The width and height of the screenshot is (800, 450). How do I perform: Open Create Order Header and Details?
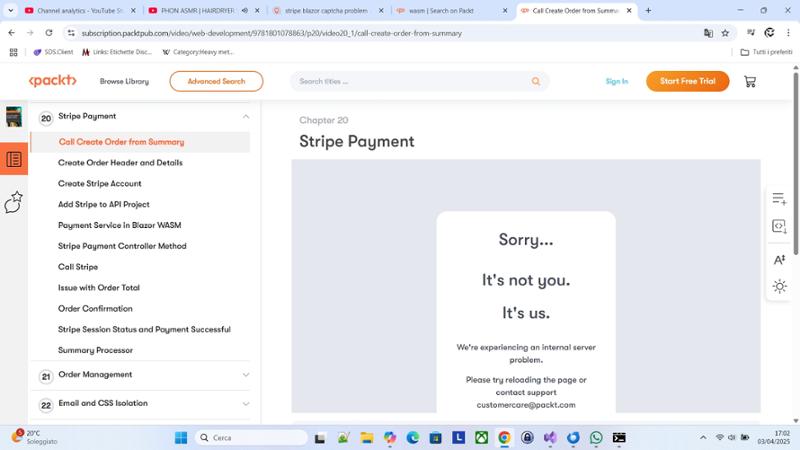(120, 163)
